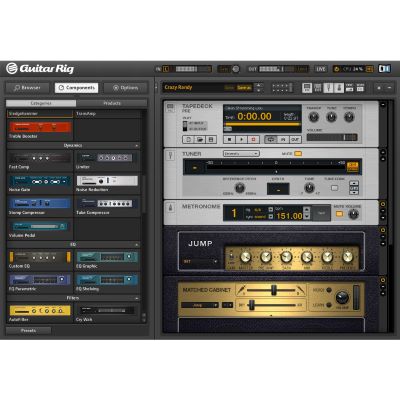Image resolution: width=400 pixels, height=400 pixels.
Task: Toggle the Tuner mute button
Action: click(x=298, y=154)
